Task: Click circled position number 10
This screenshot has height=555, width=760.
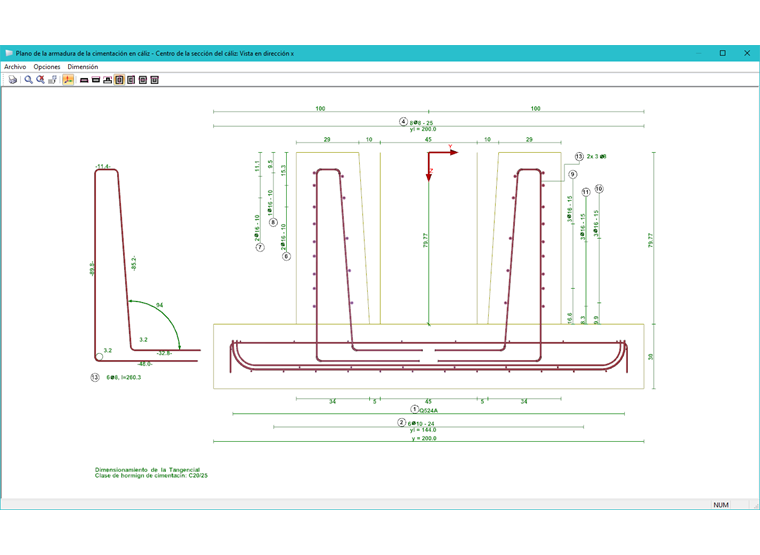Action: 599,189
